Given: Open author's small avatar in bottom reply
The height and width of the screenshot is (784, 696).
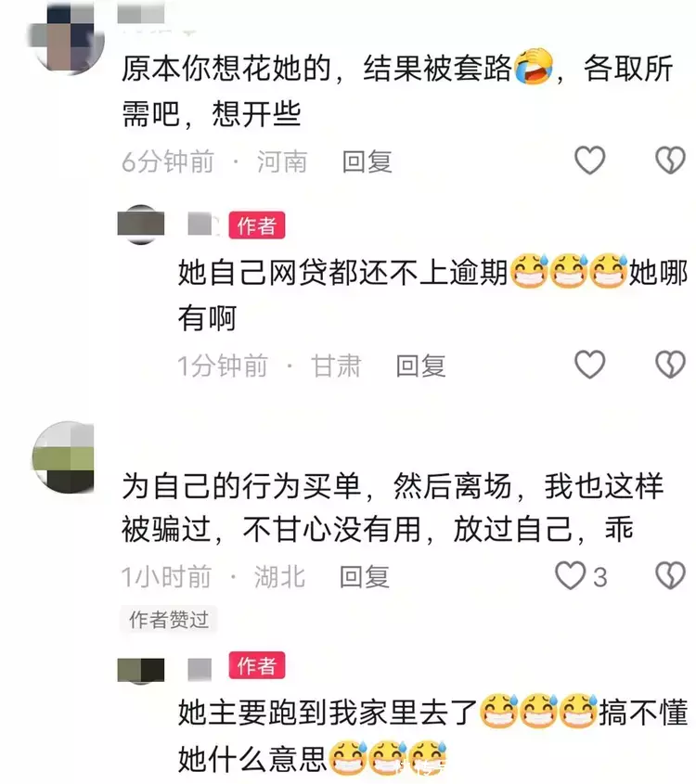Looking at the screenshot, I should pyautogui.click(x=140, y=671).
